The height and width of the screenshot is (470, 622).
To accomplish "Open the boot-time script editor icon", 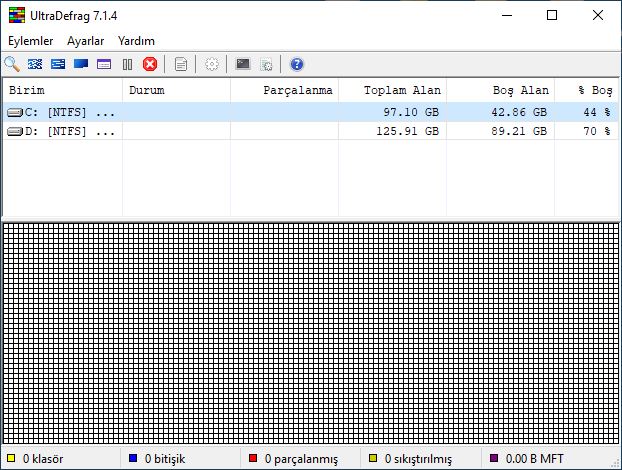I will click(x=266, y=64).
